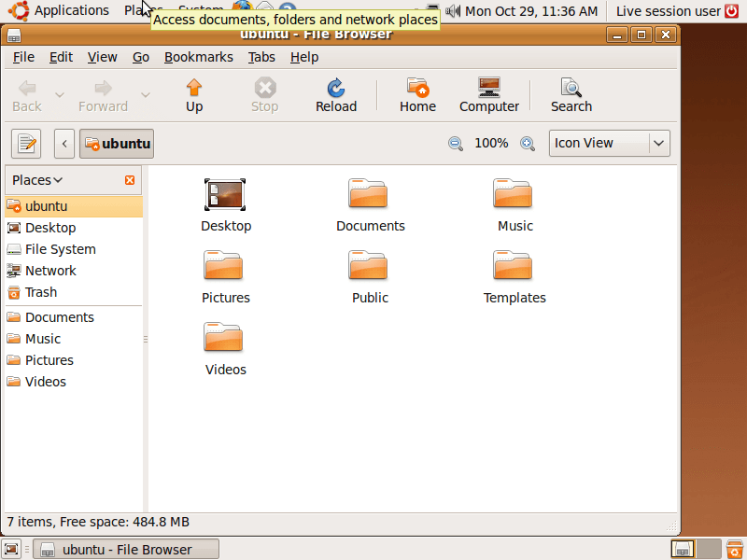Open the Edit menu
The image size is (747, 560).
pos(61,57)
